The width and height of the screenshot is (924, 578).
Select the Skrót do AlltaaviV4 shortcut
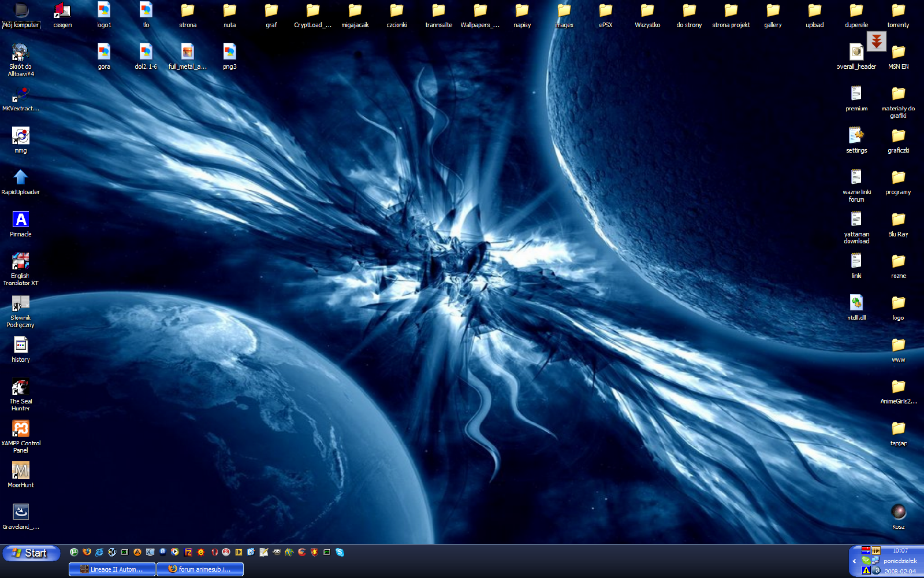tap(21, 60)
